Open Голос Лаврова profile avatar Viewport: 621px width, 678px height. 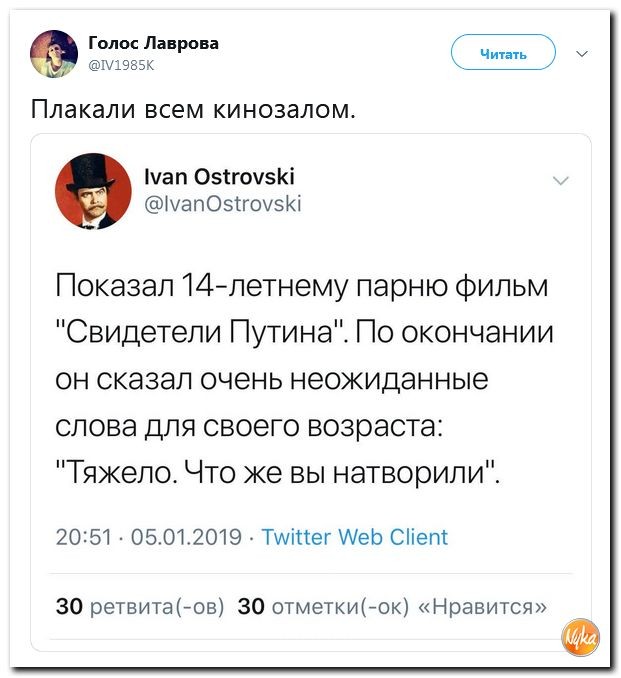54,54
